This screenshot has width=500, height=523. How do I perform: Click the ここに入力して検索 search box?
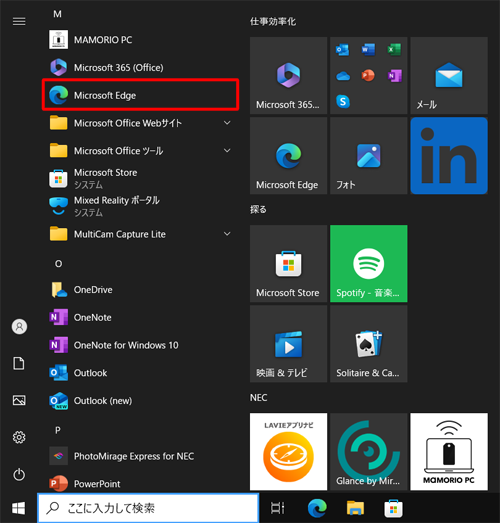(148, 508)
